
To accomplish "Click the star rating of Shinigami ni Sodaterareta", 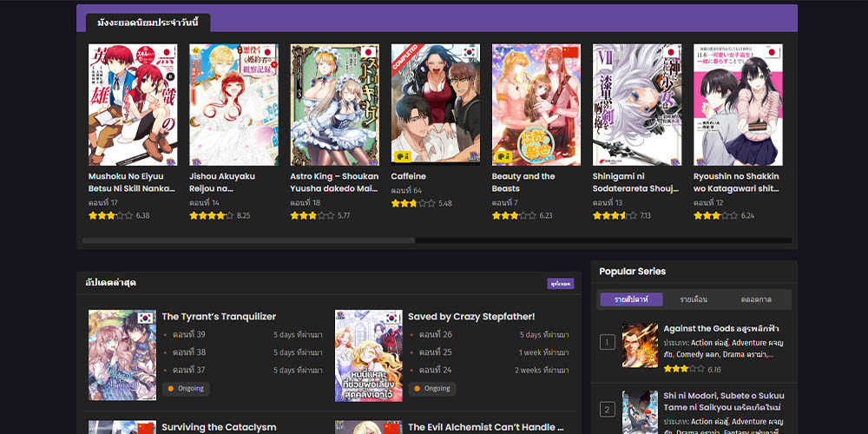I will click(x=615, y=215).
